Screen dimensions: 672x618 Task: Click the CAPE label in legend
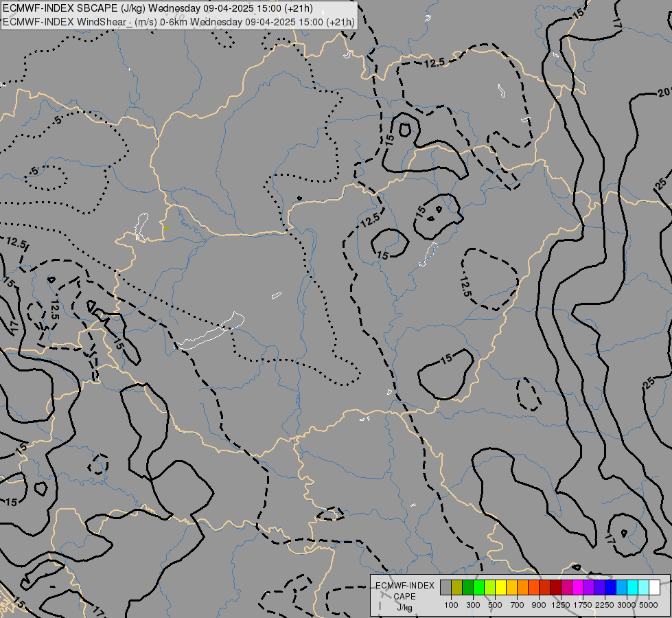pyautogui.click(x=404, y=597)
